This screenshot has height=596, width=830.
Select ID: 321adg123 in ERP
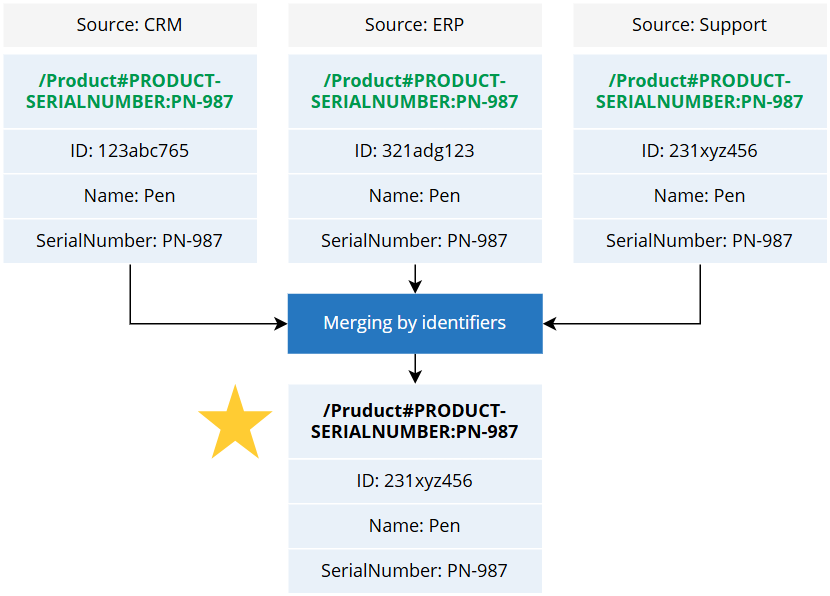pos(415,151)
